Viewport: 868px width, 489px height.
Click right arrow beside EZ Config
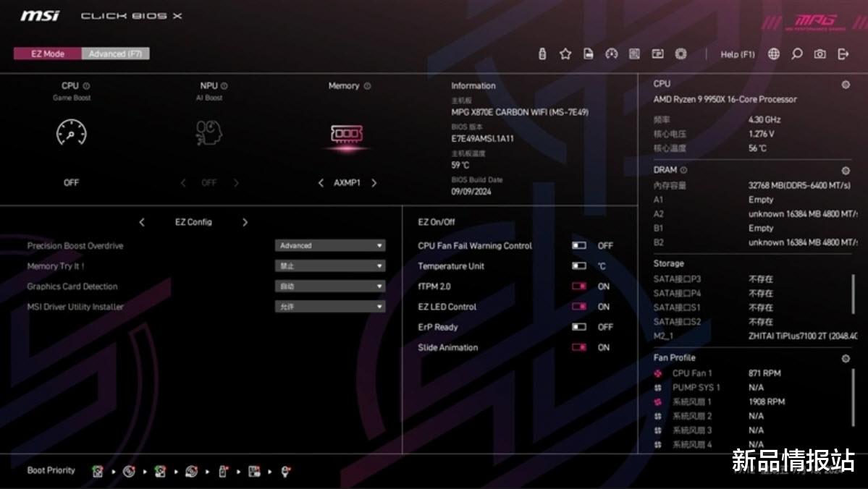pos(245,222)
